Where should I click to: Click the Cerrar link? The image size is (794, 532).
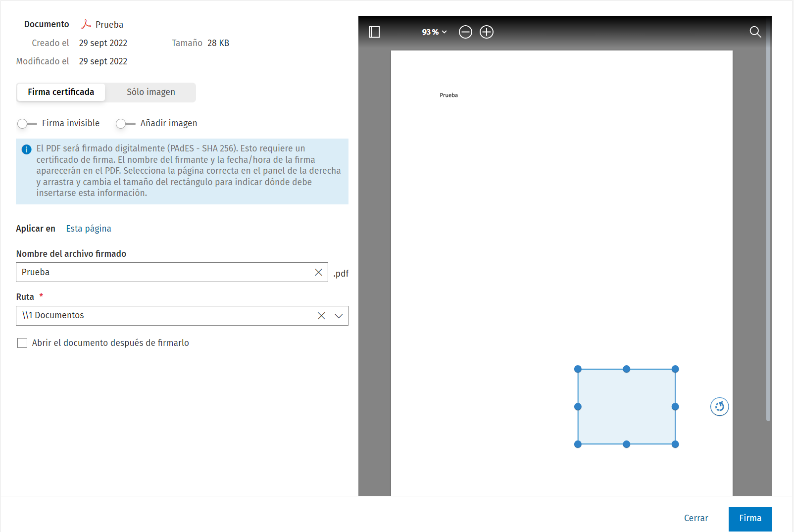[695, 518]
